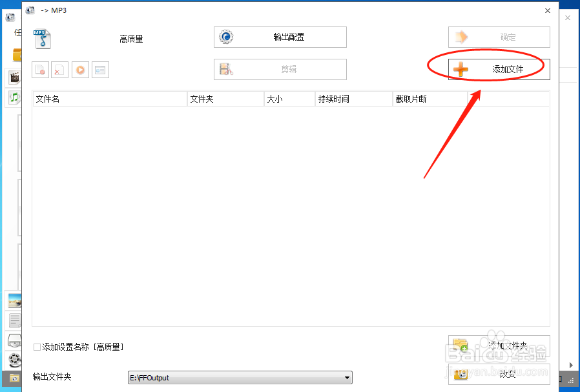Image resolution: width=580 pixels, height=392 pixels.
Task: Click the circled 添加文件 button
Action: [498, 69]
